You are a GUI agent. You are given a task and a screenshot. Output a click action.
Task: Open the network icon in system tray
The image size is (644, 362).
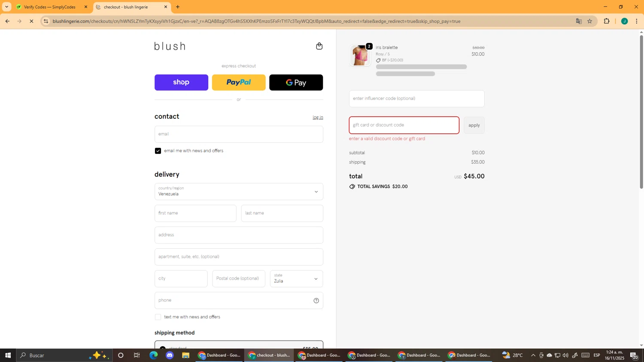(557, 355)
